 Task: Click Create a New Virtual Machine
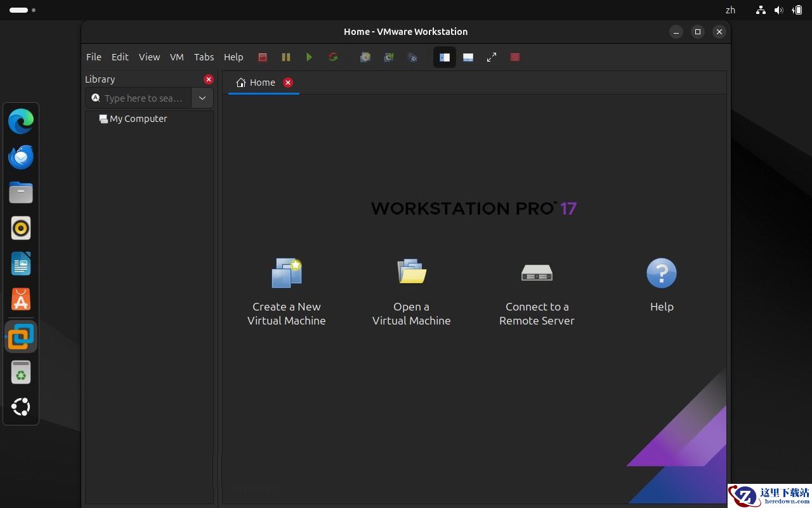[287, 292]
